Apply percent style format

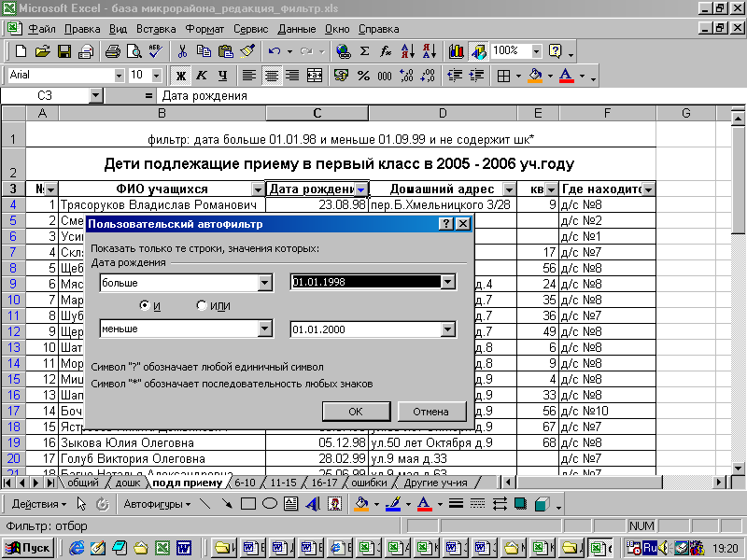tap(363, 76)
